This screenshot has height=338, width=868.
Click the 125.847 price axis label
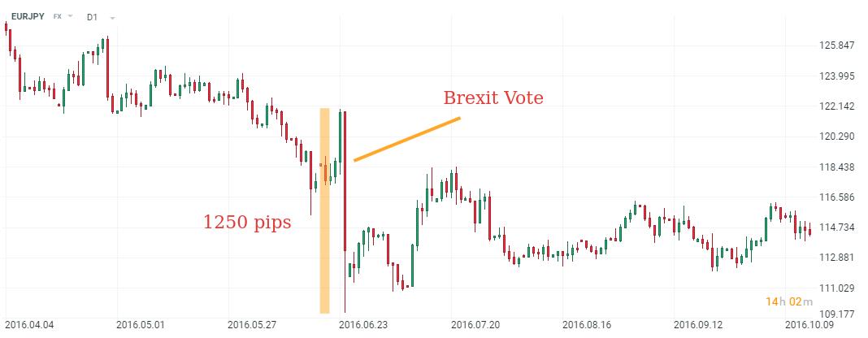[x=835, y=45]
